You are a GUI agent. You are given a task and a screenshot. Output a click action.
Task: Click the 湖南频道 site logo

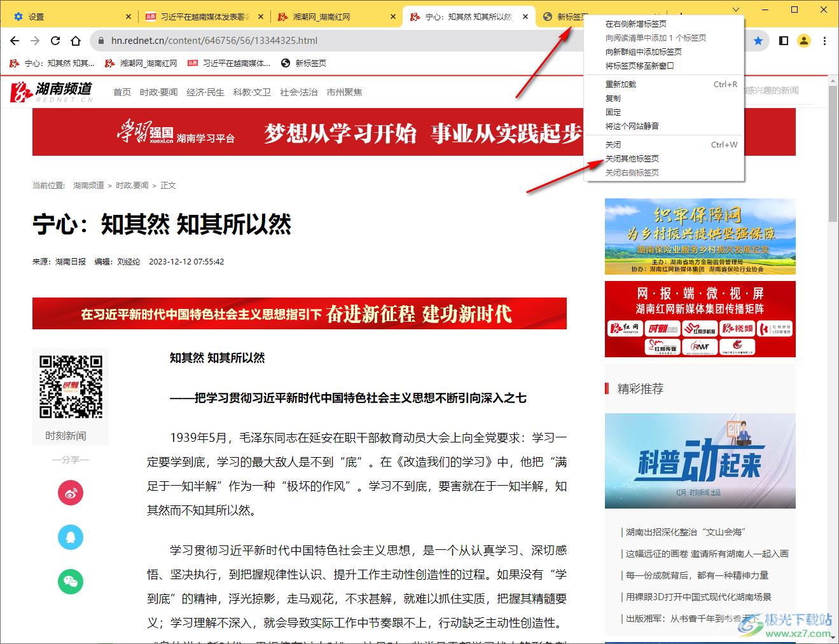pyautogui.click(x=52, y=92)
